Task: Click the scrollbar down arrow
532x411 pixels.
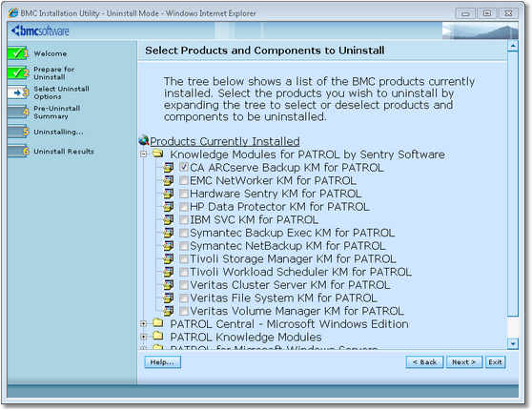Action: coord(513,344)
